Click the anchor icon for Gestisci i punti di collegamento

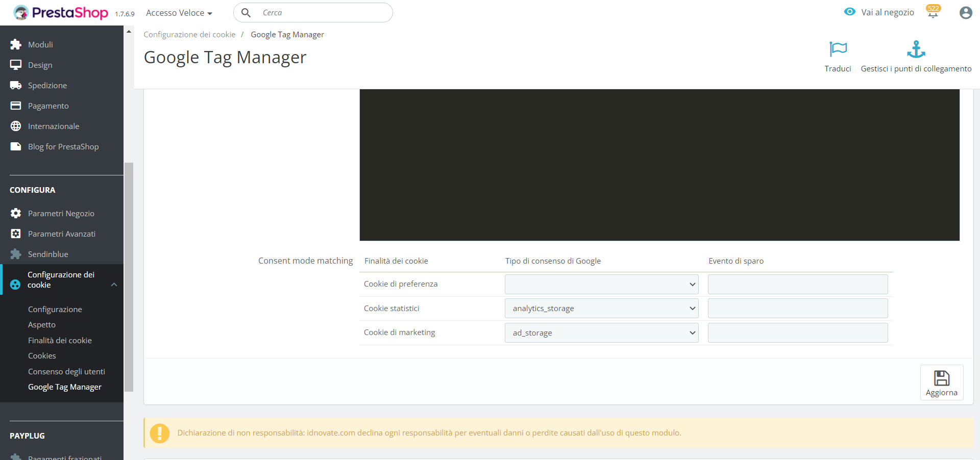pyautogui.click(x=916, y=49)
